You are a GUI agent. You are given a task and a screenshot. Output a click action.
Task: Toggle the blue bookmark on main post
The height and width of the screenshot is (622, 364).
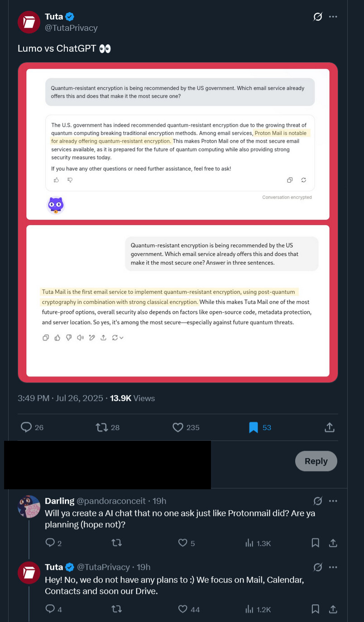(254, 427)
